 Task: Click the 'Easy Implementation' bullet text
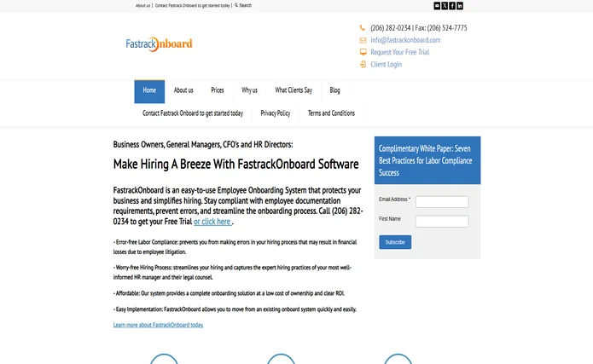coord(235,309)
